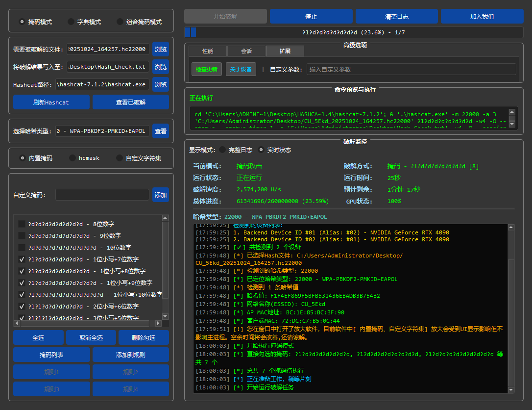This screenshot has width=532, height=410.
Task: Select the 字典模式 attack mode
Action: [x=71, y=22]
